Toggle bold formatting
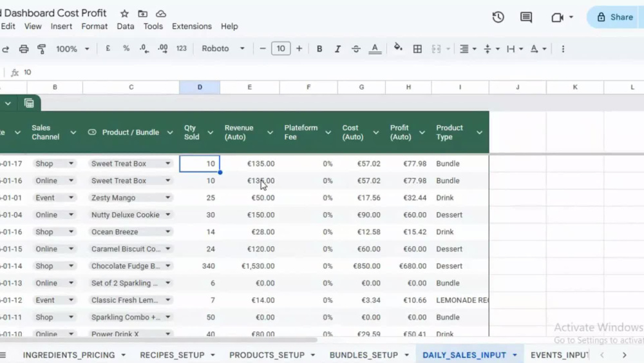The width and height of the screenshot is (644, 363). pos(319,49)
